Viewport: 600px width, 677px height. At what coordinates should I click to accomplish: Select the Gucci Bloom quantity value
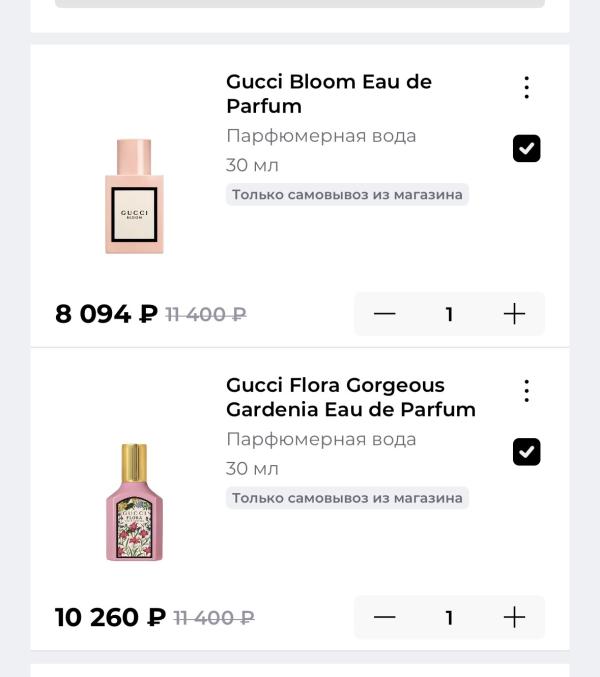(x=449, y=314)
